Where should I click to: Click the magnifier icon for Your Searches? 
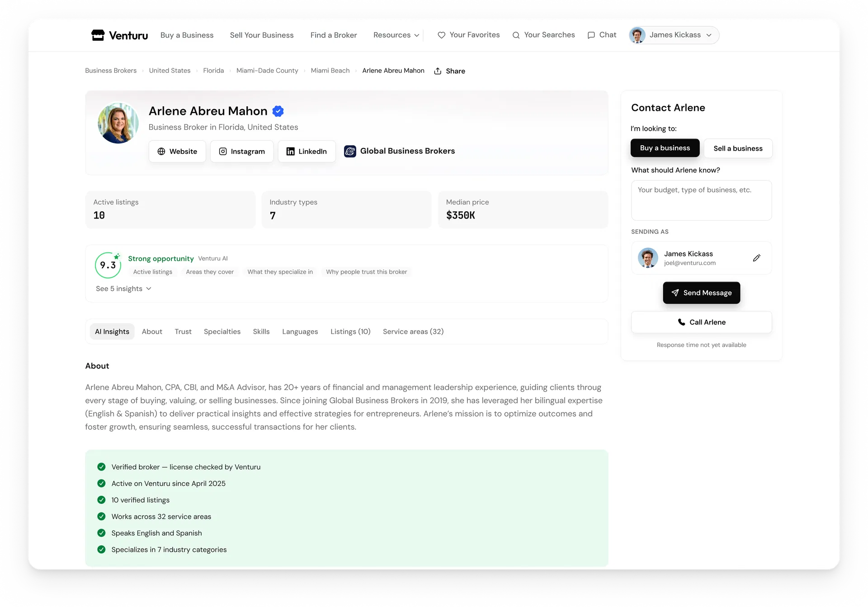pos(516,35)
